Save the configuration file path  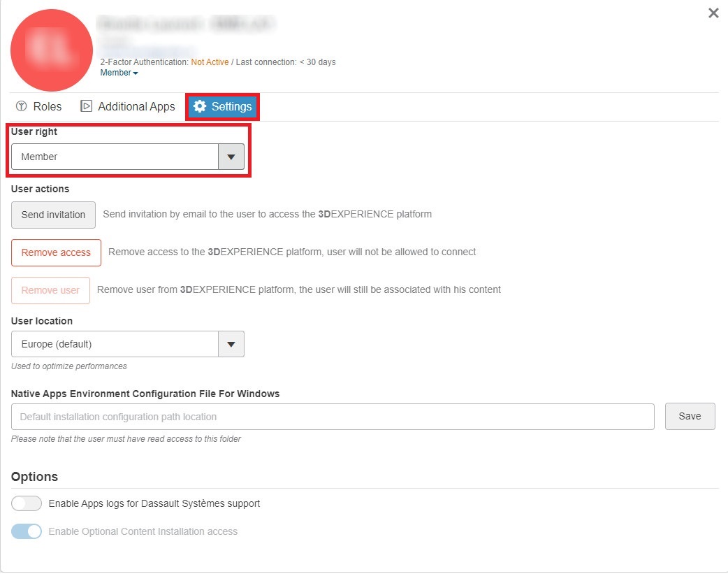click(690, 416)
